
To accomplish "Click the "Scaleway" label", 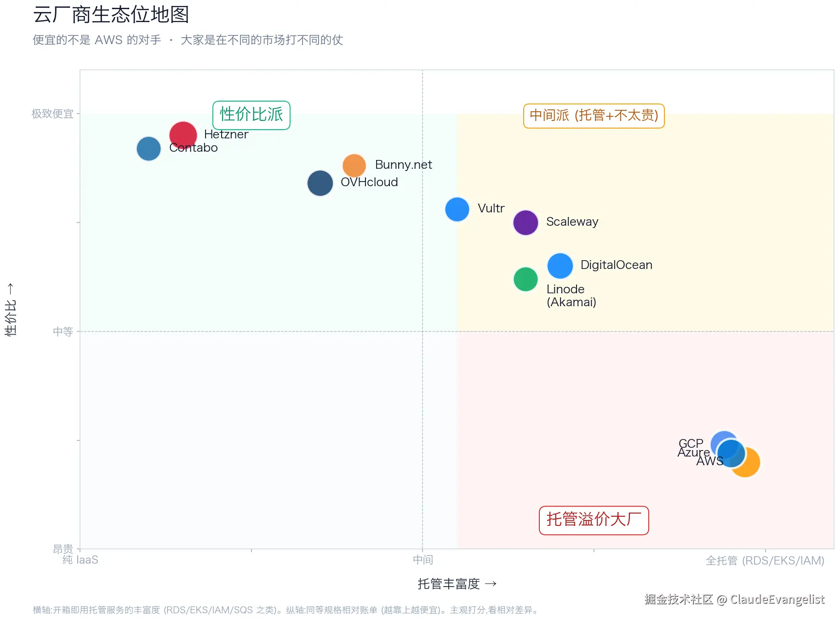I will click(x=572, y=222).
